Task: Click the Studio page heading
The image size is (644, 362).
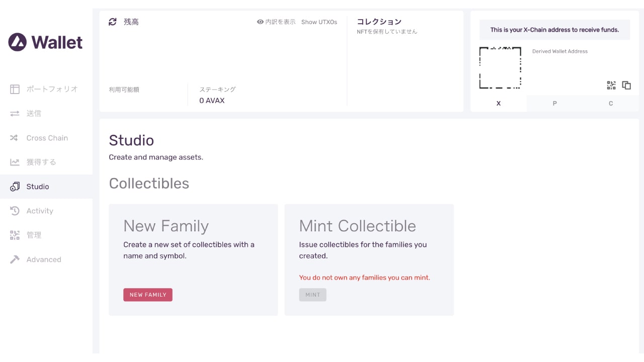Action: click(x=131, y=140)
